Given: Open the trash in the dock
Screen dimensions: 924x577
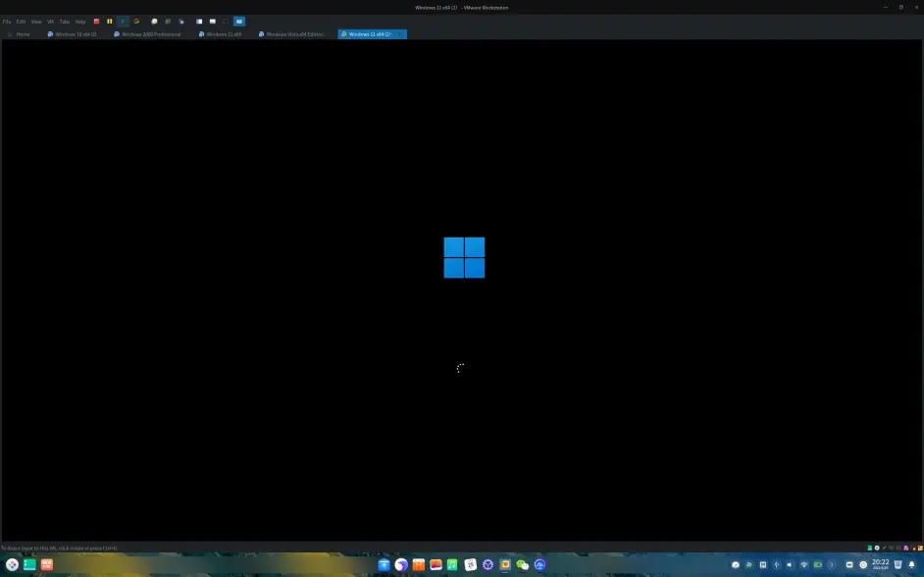Looking at the screenshot, I should click(898, 564).
